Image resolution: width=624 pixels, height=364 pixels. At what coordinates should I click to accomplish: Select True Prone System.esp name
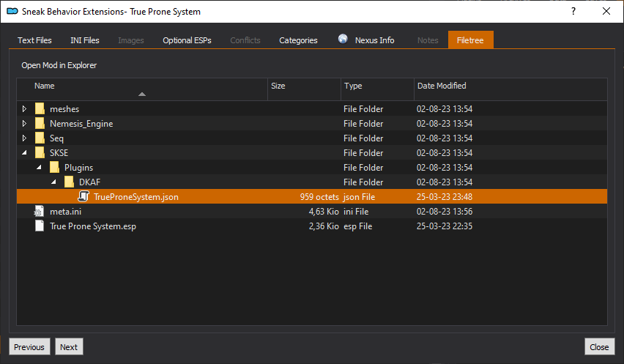coord(93,226)
